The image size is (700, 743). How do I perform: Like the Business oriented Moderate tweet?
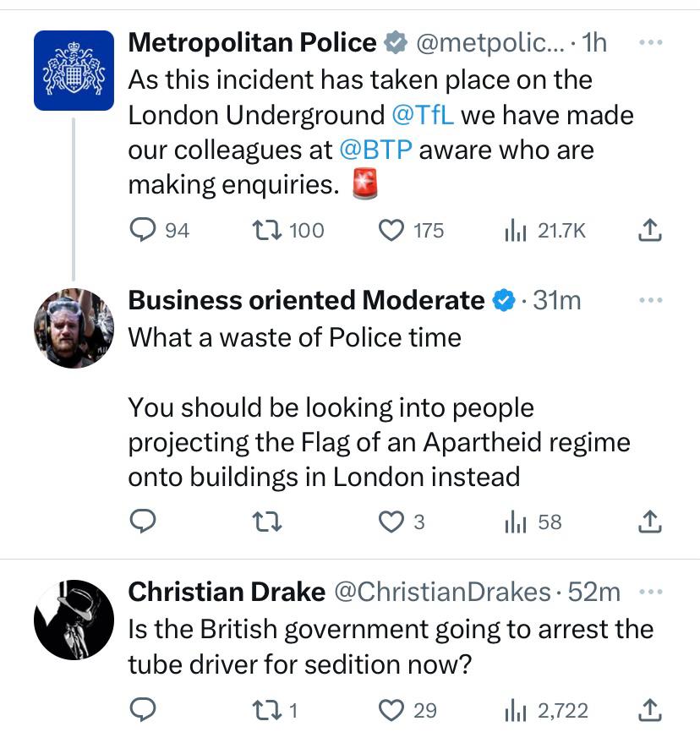tap(391, 522)
